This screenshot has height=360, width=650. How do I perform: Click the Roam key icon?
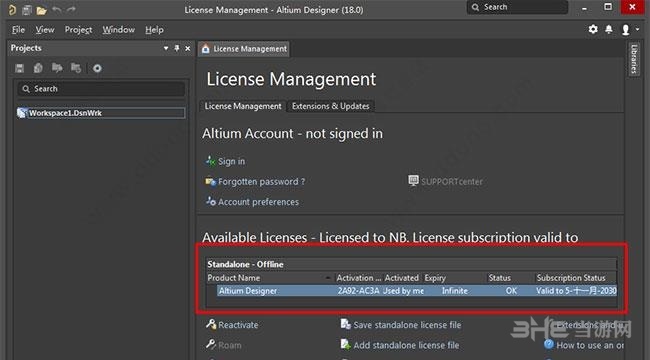pyautogui.click(x=211, y=344)
